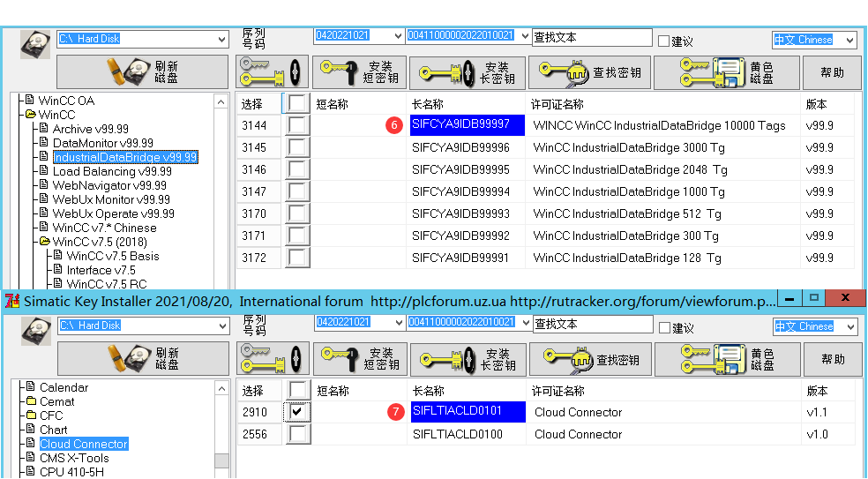868x479 pixels.
Task: Click Yellow disk button in upper window
Action: 726,72
